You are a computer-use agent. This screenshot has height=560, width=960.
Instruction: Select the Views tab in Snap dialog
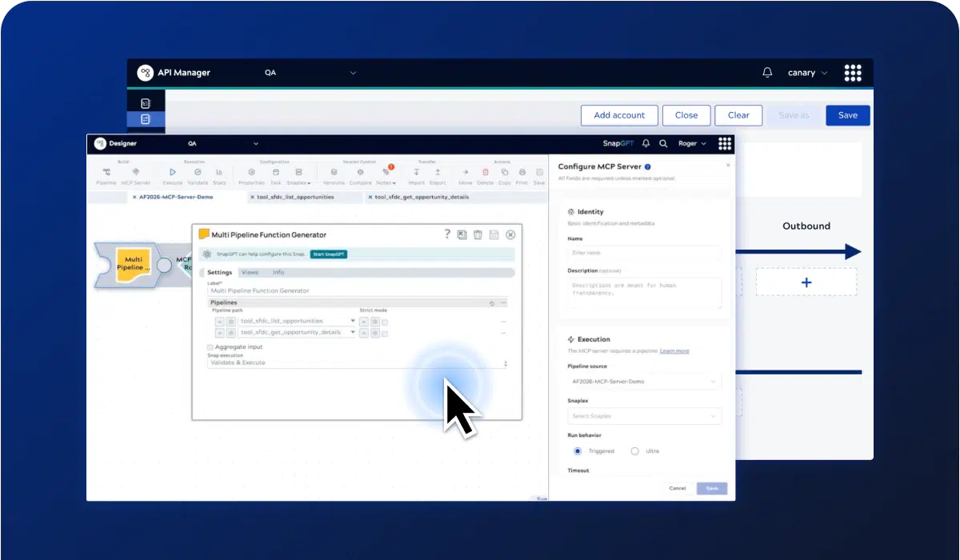pyautogui.click(x=250, y=273)
